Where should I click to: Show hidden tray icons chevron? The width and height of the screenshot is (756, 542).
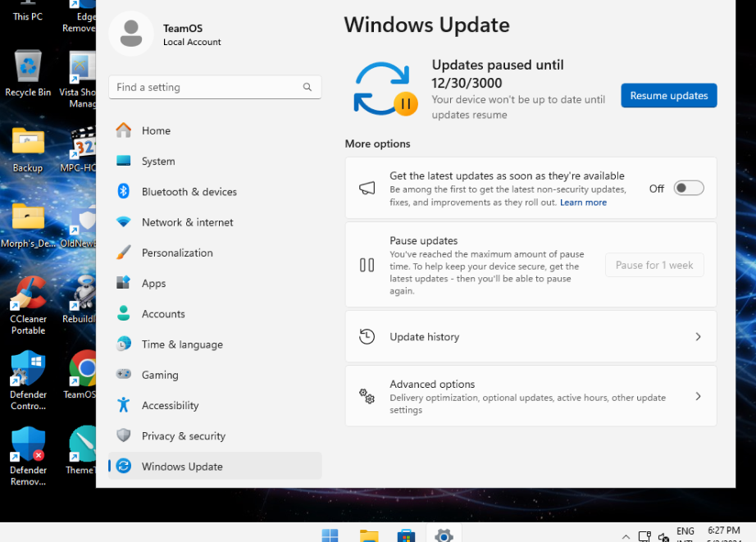click(x=626, y=536)
